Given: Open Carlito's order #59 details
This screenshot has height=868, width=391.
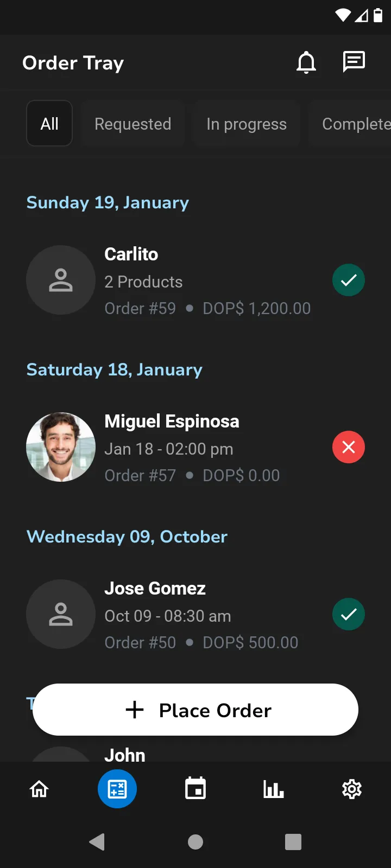Looking at the screenshot, I should 206,281.
